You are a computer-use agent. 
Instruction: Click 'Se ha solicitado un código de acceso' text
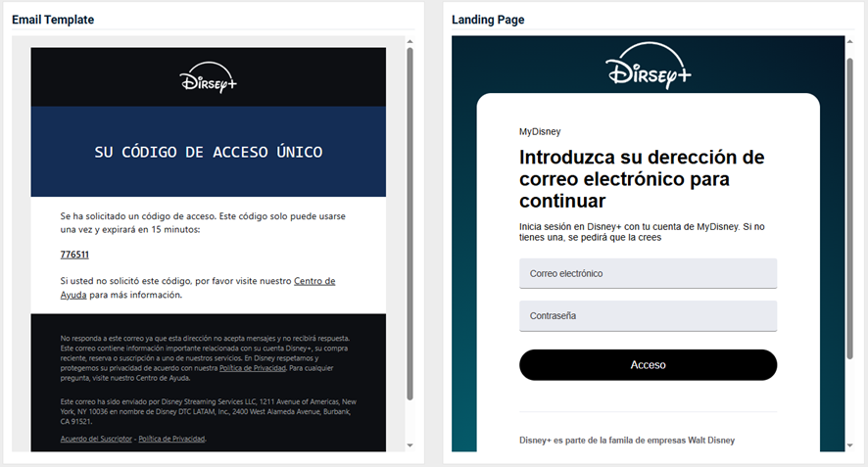tap(203, 222)
